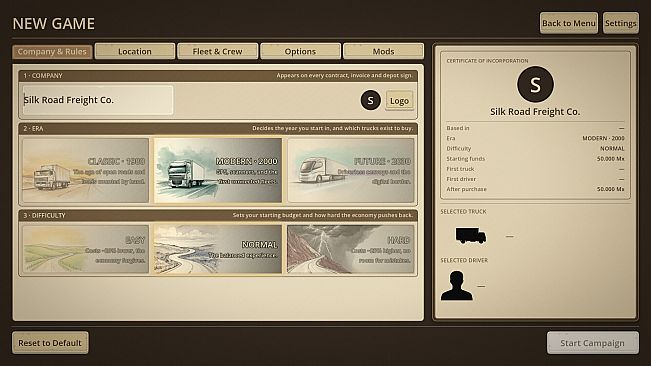Click the 'NORMAL' difficulty value on certificate
This screenshot has height=366, width=651.
pos(612,148)
